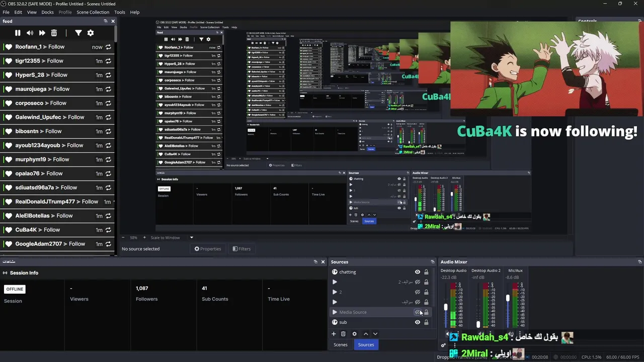Move source up with arrow icon
The width and height of the screenshot is (644, 362).
(366, 334)
